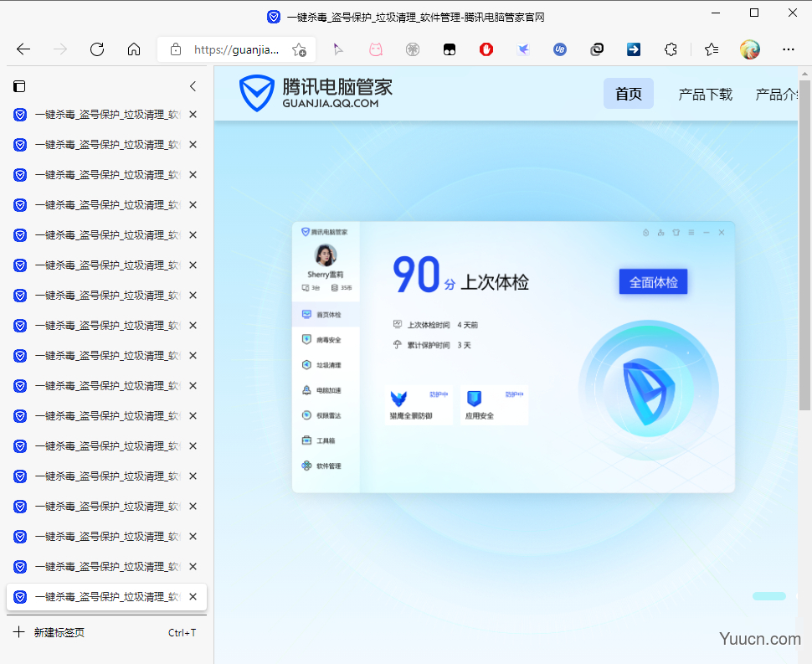812x664 pixels.
Task: Click the cyan carousel indicator pill
Action: click(x=769, y=596)
